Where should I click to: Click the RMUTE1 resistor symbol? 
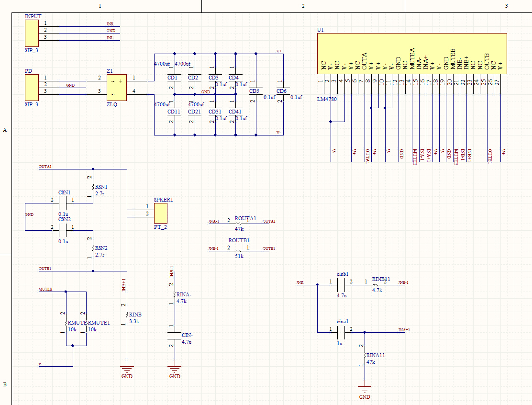(x=86, y=323)
